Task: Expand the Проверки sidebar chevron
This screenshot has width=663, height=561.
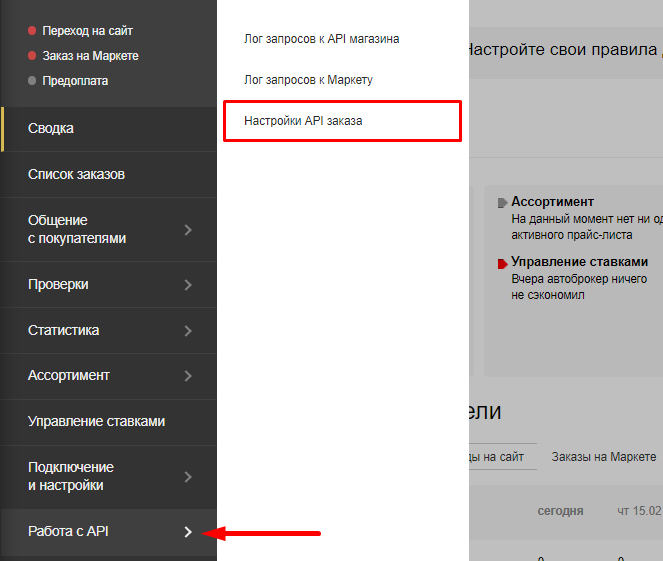Action: pos(188,285)
